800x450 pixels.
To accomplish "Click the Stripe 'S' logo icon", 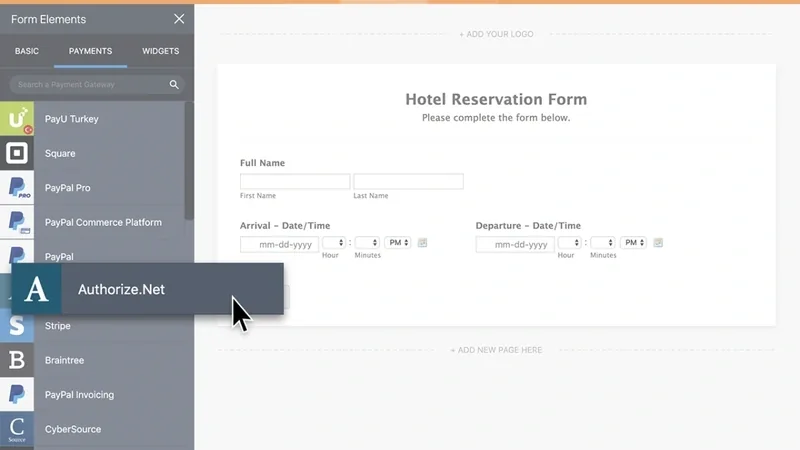I will pyautogui.click(x=17, y=327).
